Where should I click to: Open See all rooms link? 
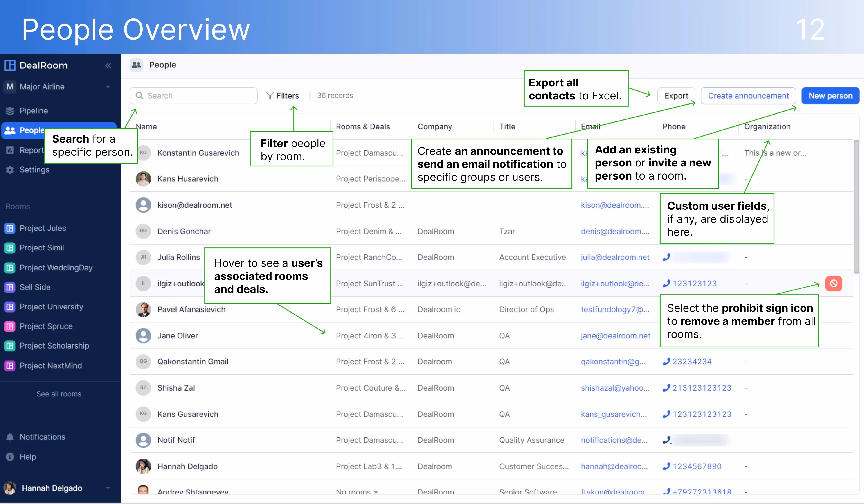pyautogui.click(x=59, y=394)
